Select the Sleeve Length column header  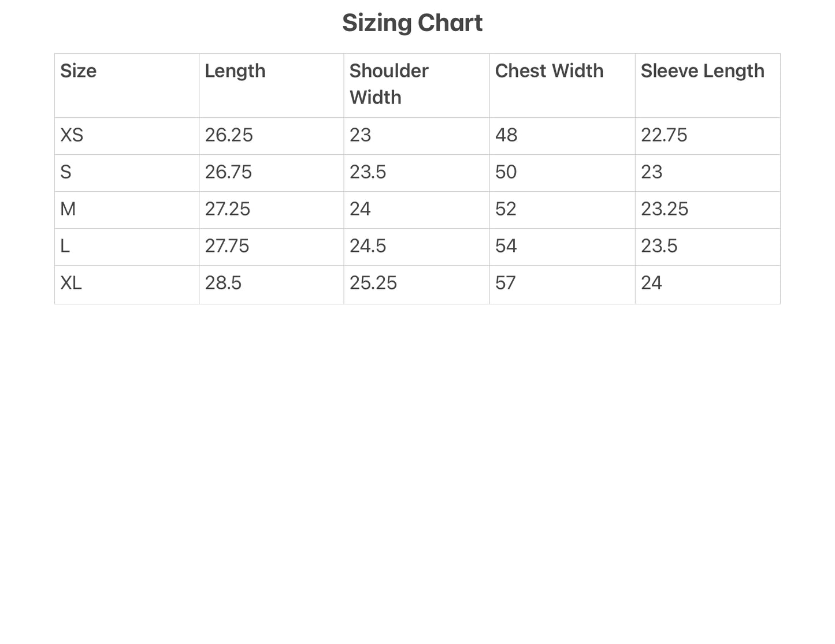tap(702, 71)
